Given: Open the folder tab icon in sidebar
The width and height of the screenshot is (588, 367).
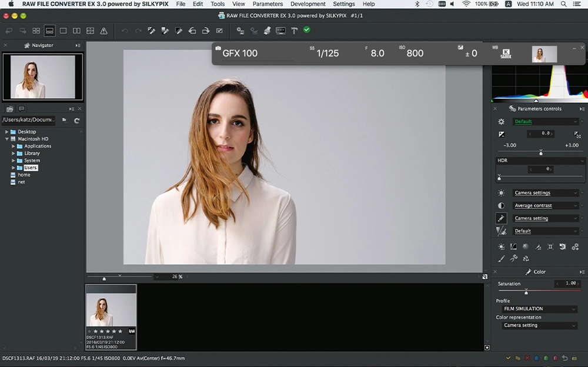Looking at the screenshot, I should [10, 109].
